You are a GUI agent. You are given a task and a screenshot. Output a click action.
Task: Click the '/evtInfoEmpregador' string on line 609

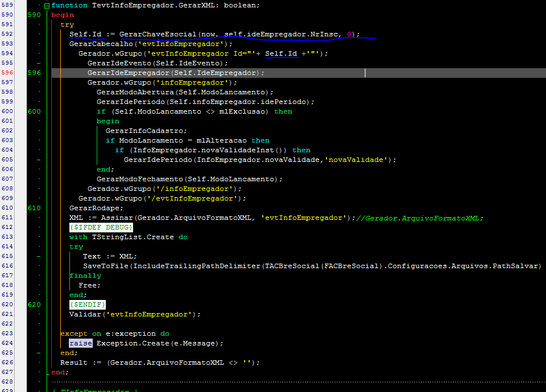point(192,199)
